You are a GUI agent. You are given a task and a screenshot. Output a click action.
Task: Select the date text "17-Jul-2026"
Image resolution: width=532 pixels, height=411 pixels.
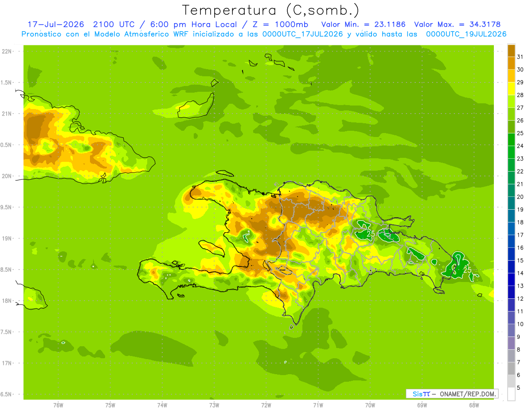tap(55, 24)
